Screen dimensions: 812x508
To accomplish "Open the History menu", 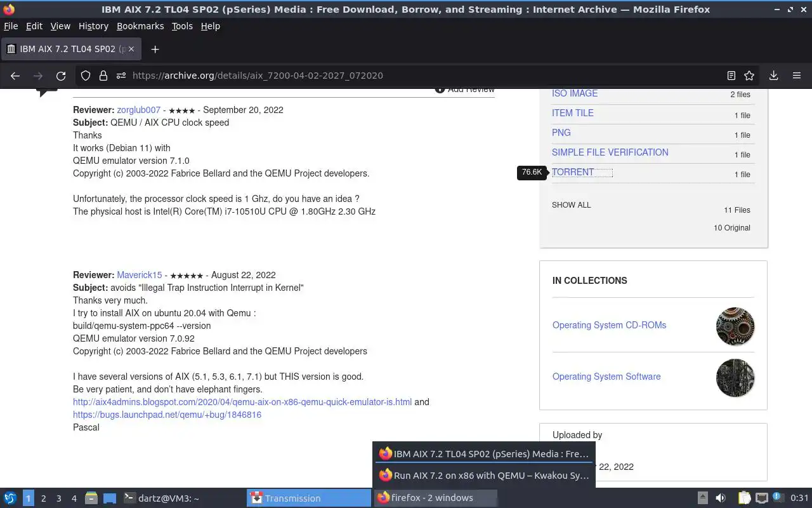I will [93, 26].
